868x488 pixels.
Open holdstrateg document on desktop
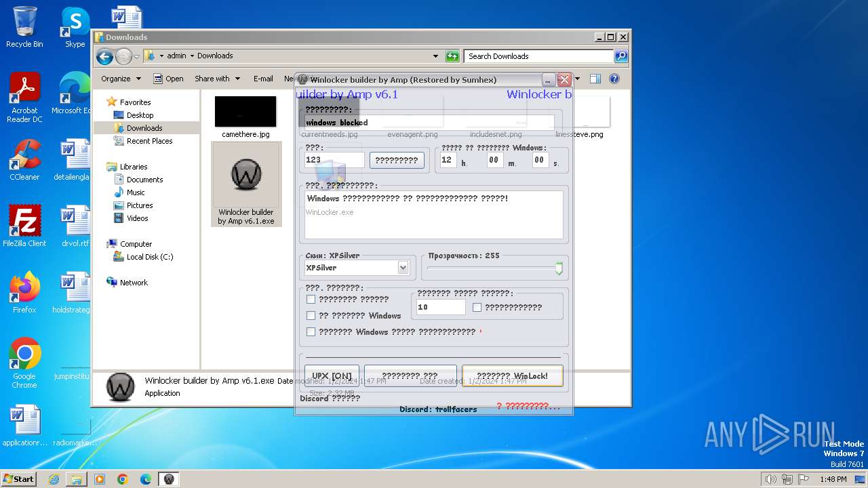(x=73, y=293)
